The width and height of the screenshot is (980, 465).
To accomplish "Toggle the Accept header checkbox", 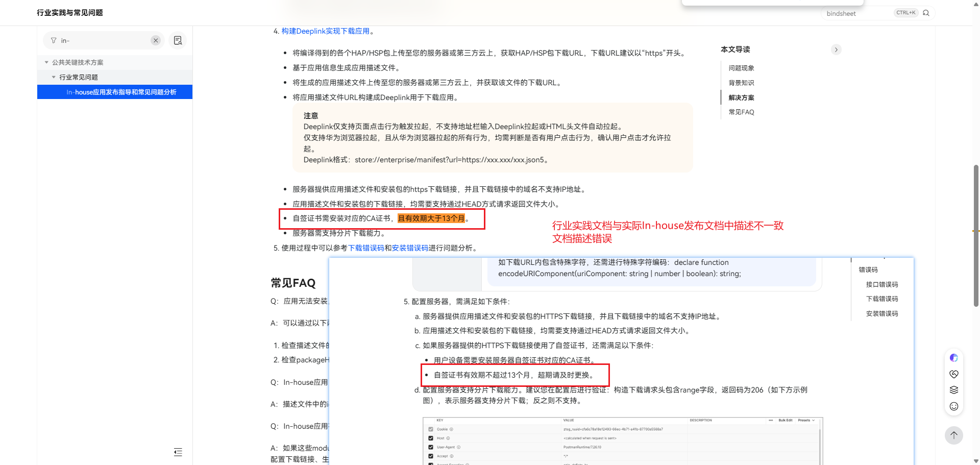I will click(x=431, y=456).
